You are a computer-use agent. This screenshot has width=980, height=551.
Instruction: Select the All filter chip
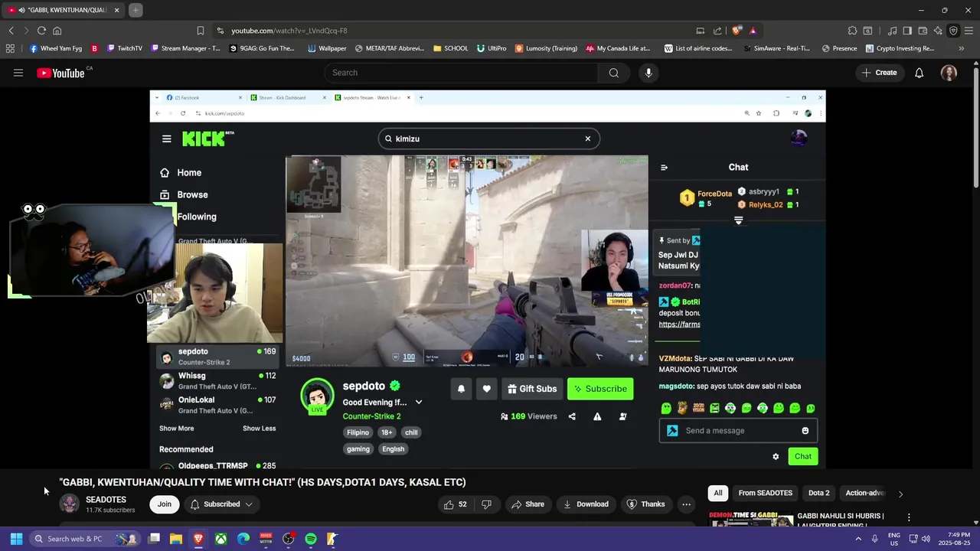point(718,494)
